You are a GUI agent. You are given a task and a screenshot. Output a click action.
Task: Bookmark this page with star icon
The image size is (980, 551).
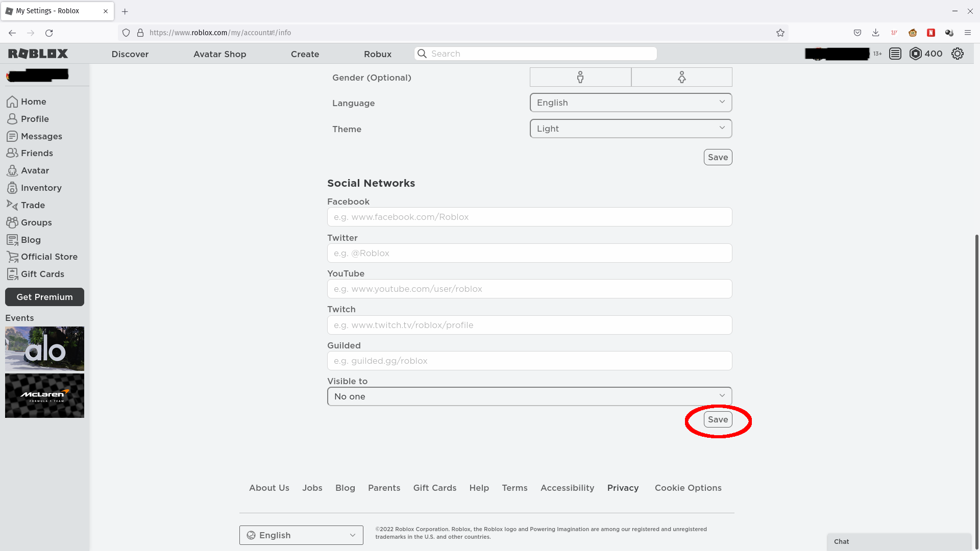[780, 33]
